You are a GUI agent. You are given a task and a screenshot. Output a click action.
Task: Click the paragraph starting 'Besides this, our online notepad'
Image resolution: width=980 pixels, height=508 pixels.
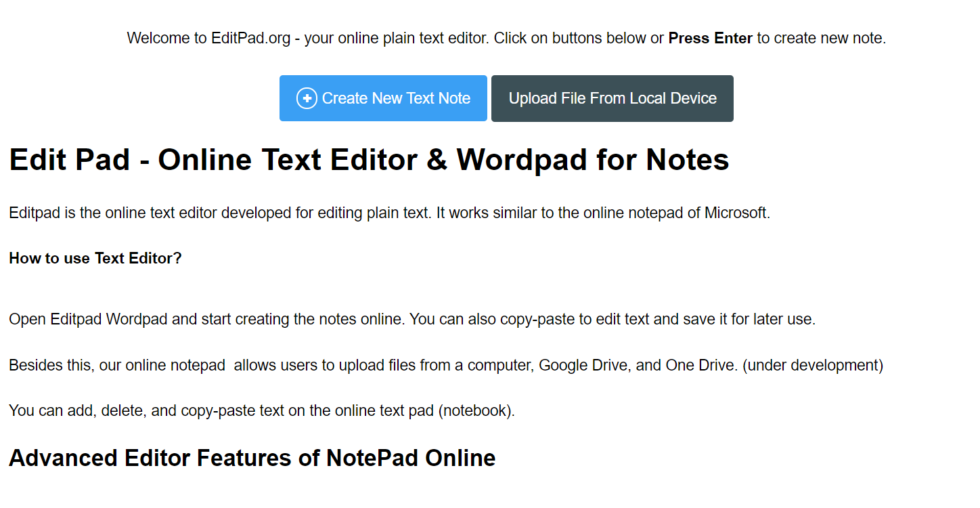pos(446,365)
